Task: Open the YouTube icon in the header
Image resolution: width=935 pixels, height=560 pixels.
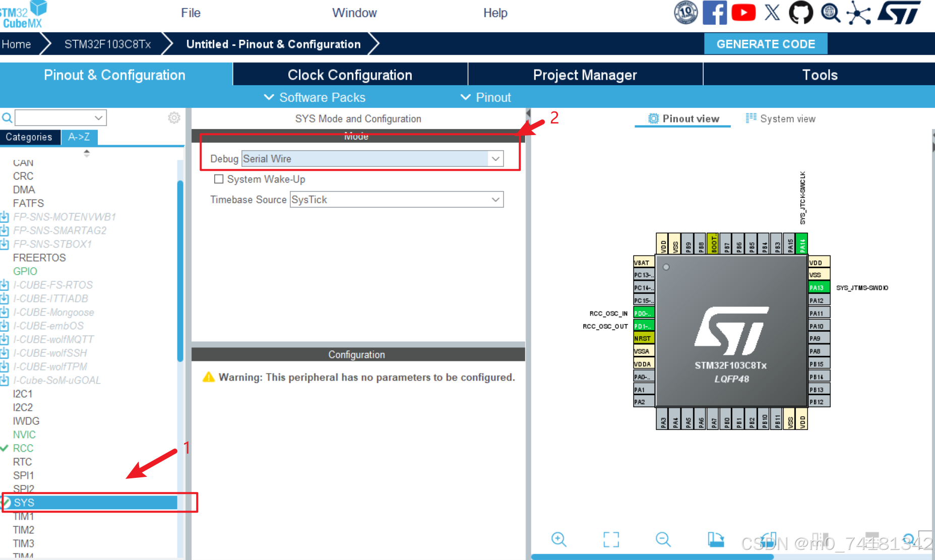Action: 743,13
